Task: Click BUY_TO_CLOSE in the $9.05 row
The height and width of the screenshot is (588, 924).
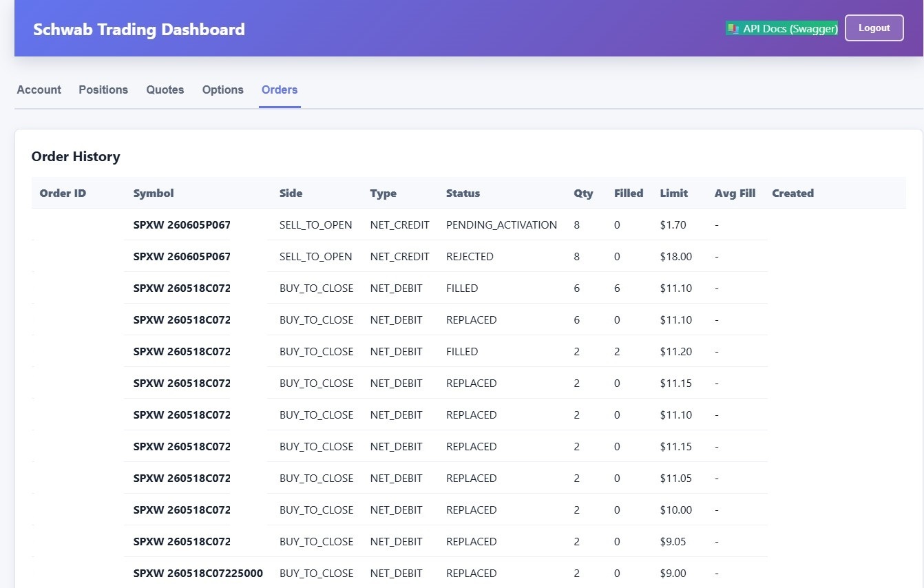Action: coord(316,542)
